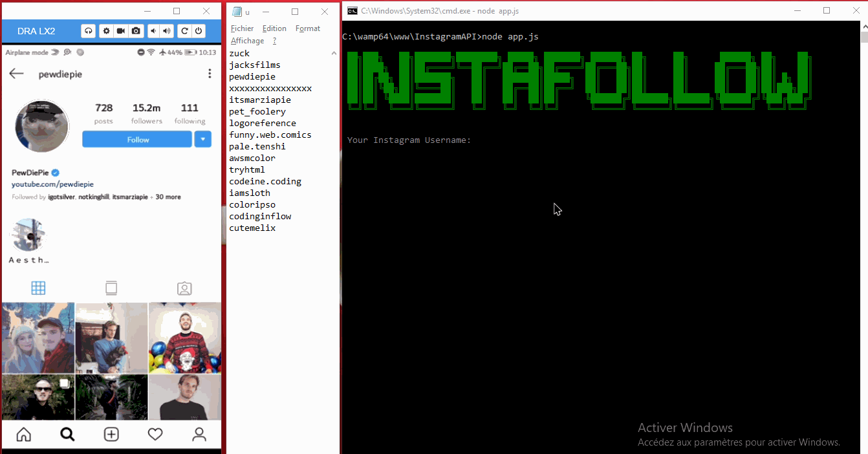Image resolution: width=868 pixels, height=454 pixels.
Task: Click the line 'pale.tenshi' in Notepad
Action: (257, 147)
